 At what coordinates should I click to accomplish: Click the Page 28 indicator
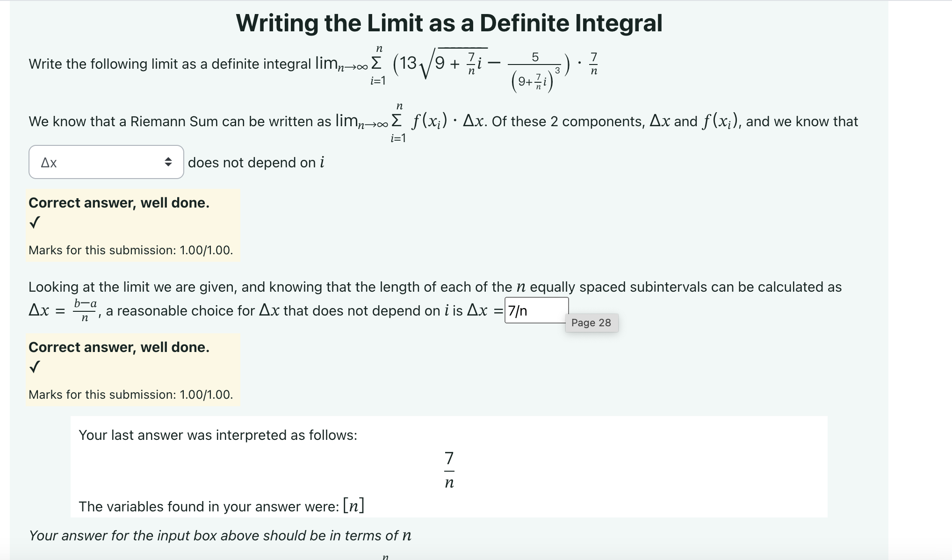pyautogui.click(x=591, y=323)
